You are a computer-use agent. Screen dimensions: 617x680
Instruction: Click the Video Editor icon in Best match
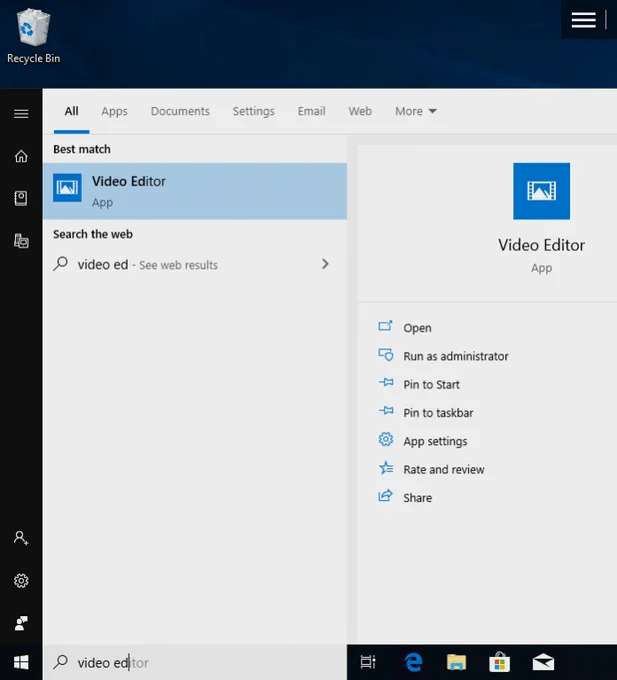[x=67, y=188]
